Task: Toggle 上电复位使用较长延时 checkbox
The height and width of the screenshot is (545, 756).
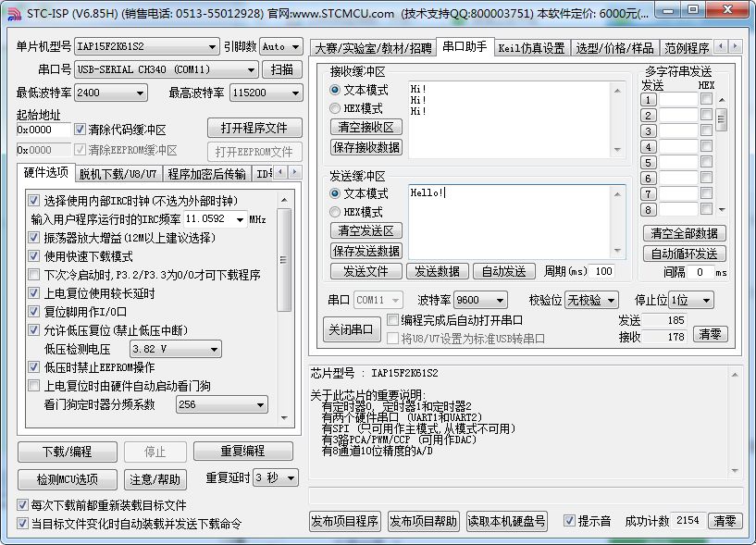Action: [33, 292]
